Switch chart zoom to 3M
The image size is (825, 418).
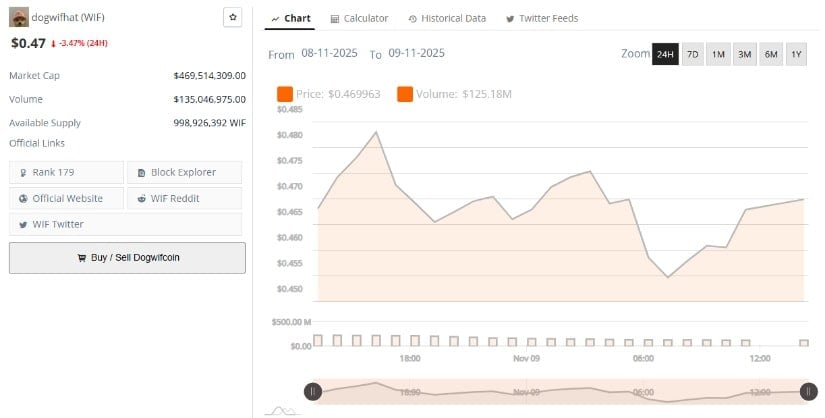744,54
